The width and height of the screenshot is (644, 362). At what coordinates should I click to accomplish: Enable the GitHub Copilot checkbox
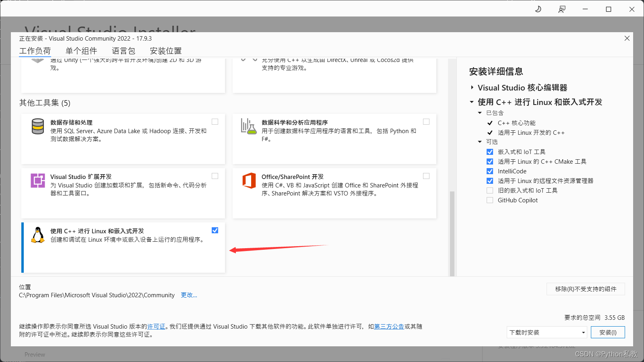[490, 200]
